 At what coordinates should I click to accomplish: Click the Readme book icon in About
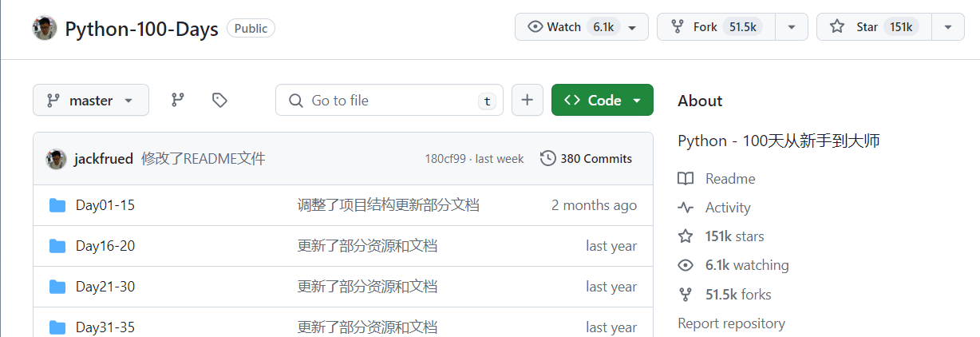(686, 179)
